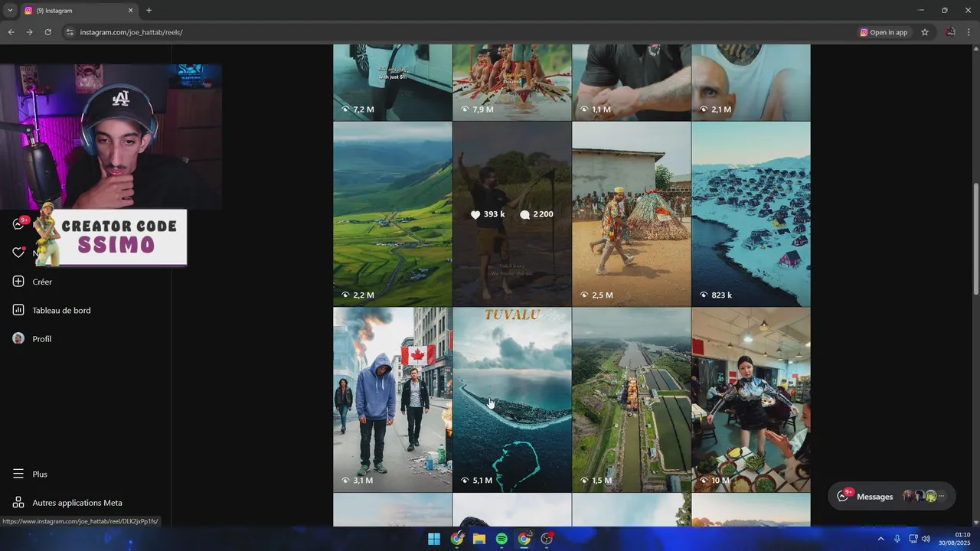This screenshot has width=980, height=551.
Task: Click the page vertical scrollbar thumb
Action: pyautogui.click(x=975, y=237)
